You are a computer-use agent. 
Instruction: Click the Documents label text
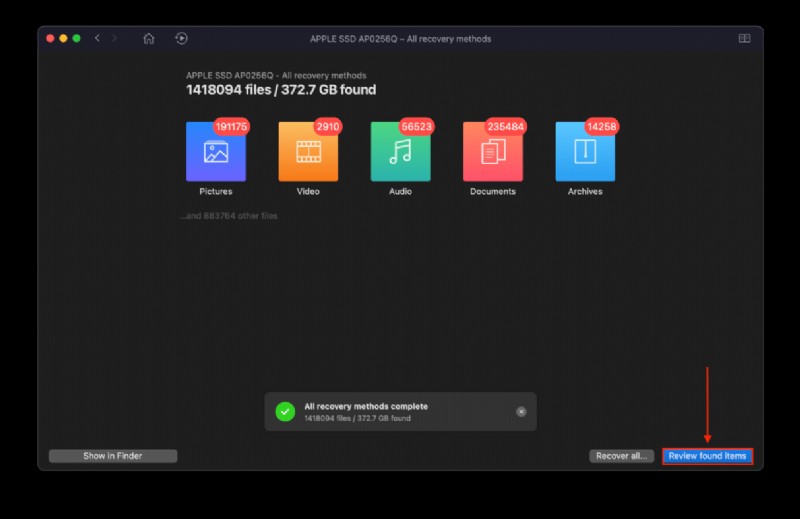(x=493, y=191)
